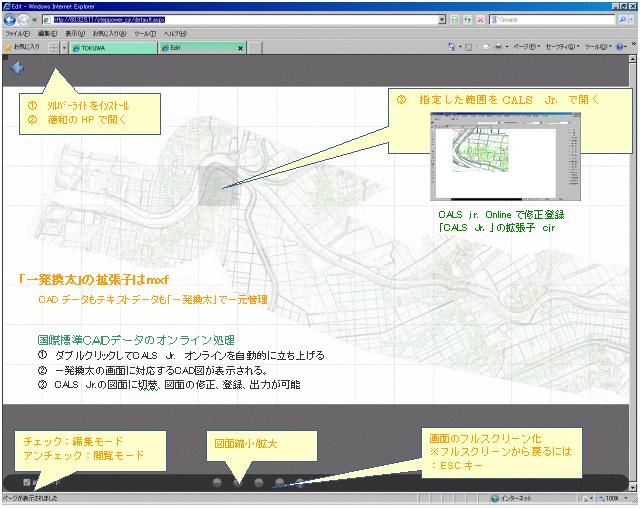Screen dimensions: 640x508
Task: Click the お気に入り favorites star button
Action: tap(22, 47)
